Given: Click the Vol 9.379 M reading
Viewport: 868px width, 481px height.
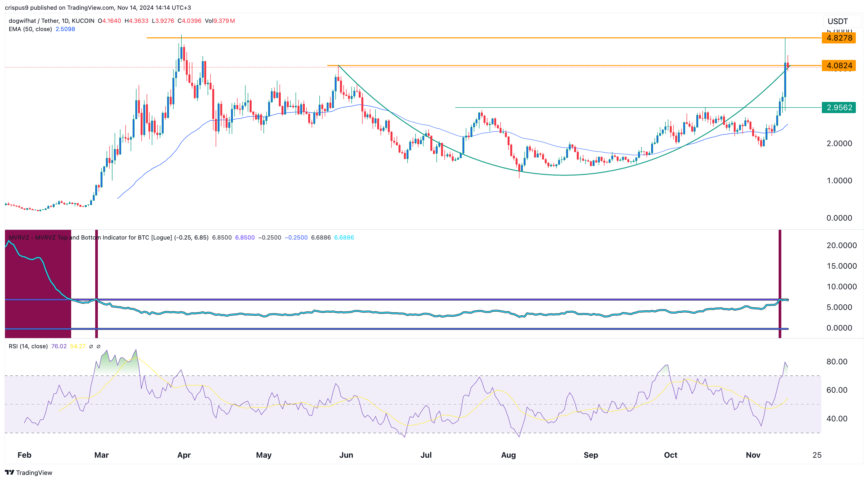Looking at the screenshot, I should 220,21.
